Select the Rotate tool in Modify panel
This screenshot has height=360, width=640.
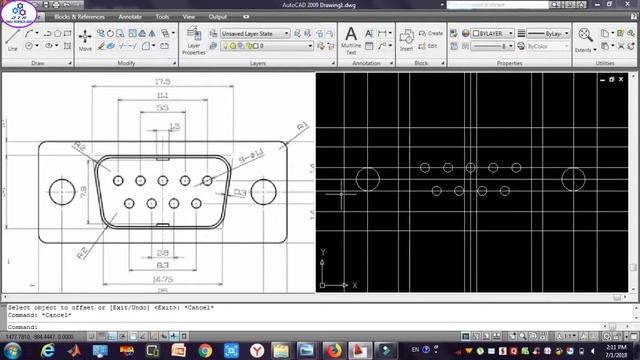[x=110, y=33]
